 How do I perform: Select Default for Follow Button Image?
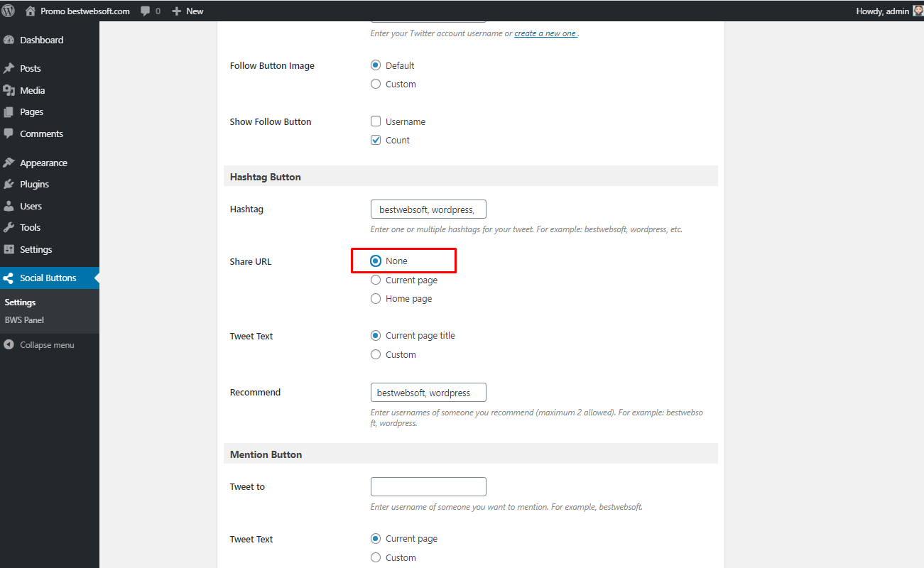point(376,65)
